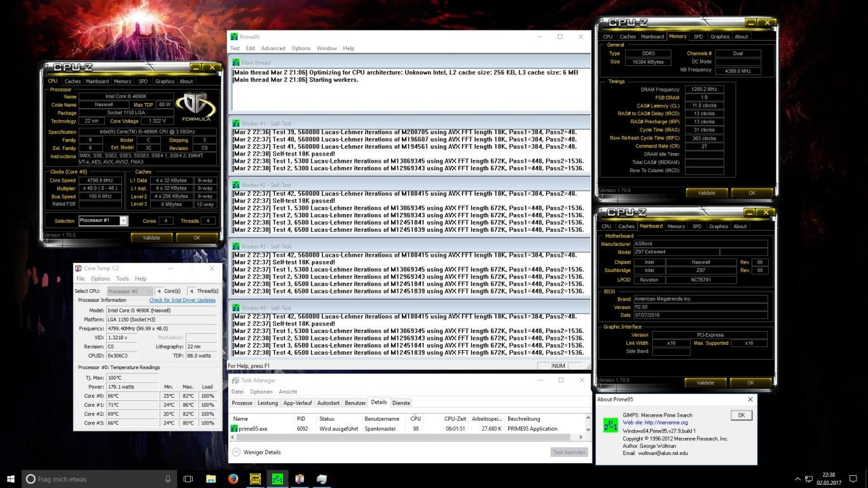The image size is (868, 488).
Task: Switch to Prime95 via its taskbar icon
Action: point(277,479)
